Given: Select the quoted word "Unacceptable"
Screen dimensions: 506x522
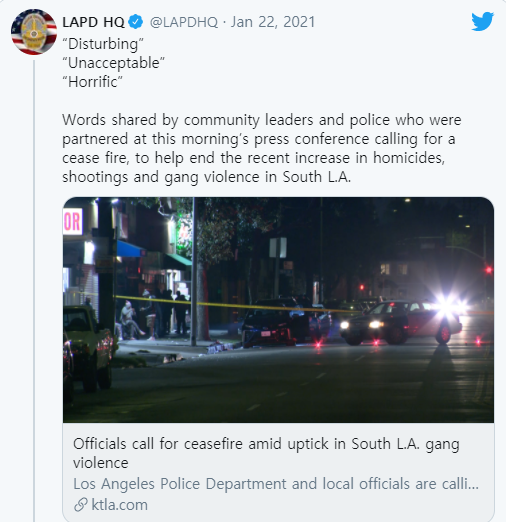Looking at the screenshot, I should tap(113, 63).
